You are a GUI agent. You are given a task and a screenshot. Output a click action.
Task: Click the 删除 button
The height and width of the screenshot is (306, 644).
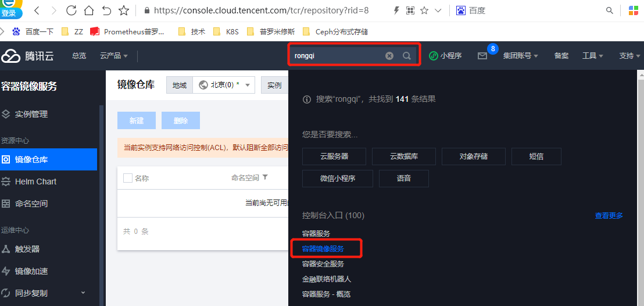pos(181,120)
